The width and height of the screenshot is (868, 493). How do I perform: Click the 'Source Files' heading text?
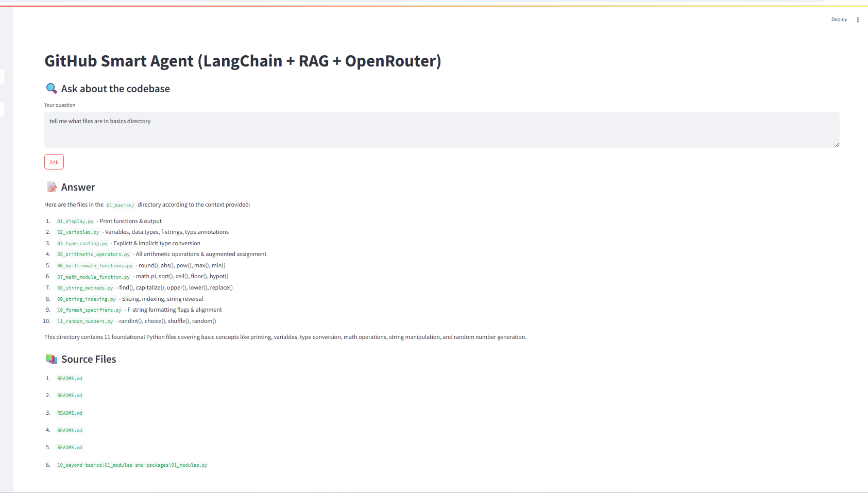89,359
